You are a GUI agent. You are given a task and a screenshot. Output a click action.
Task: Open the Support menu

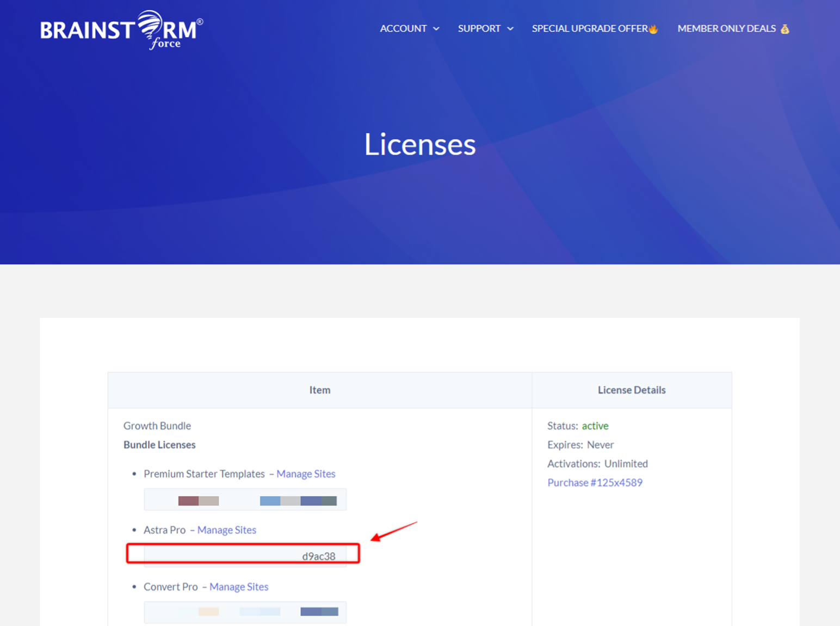[x=479, y=28]
